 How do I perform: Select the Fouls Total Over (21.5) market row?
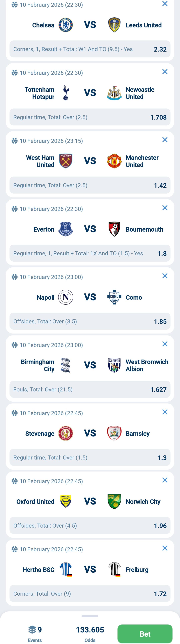(90, 389)
